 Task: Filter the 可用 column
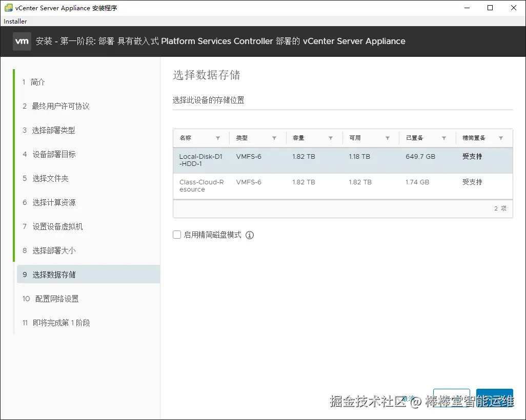click(x=388, y=138)
